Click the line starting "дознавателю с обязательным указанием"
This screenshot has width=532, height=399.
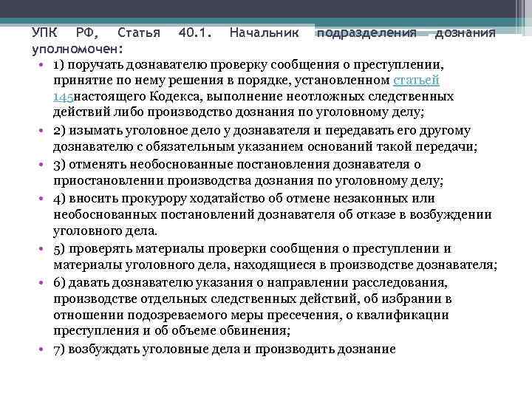click(x=265, y=147)
